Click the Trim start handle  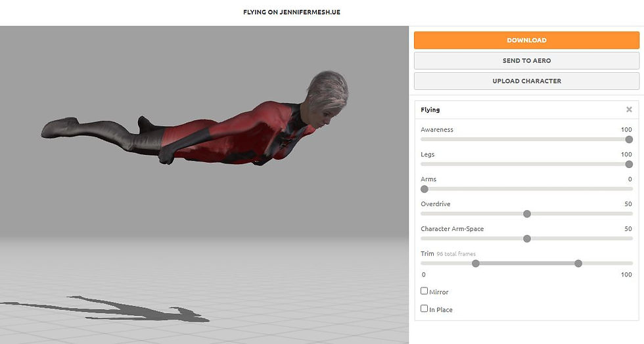tap(476, 263)
